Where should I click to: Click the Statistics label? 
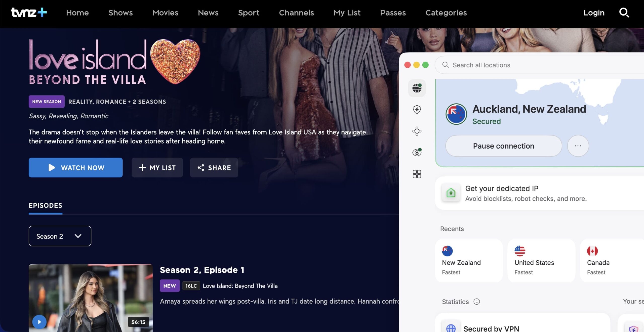455,302
